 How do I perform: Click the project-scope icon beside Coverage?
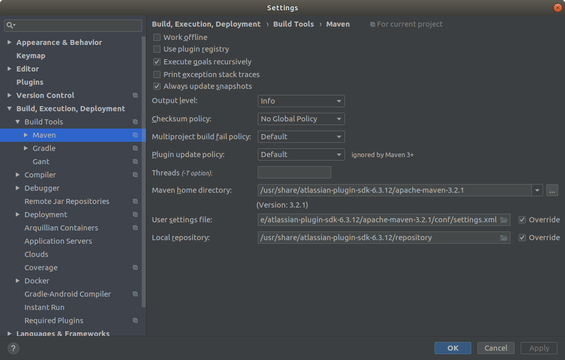click(x=135, y=267)
